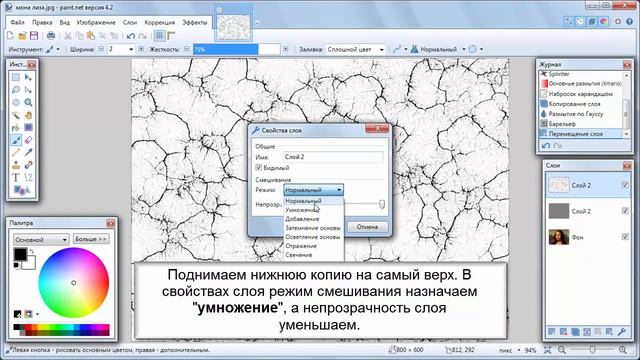
Task: Open the Режим blending mode combo box
Action: click(x=313, y=190)
